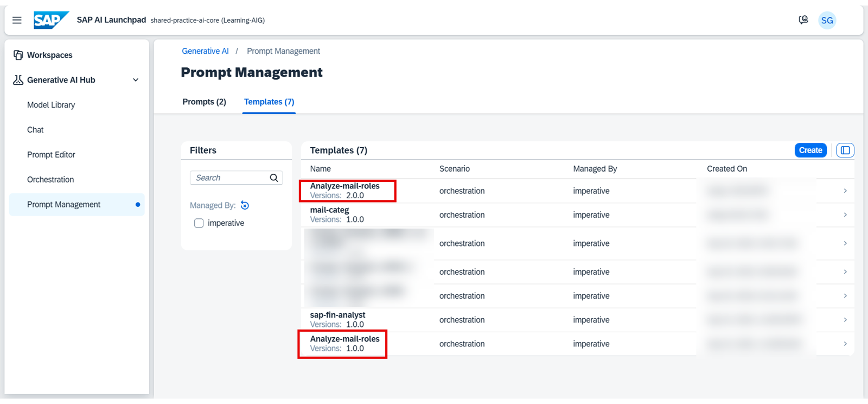
Task: Click the Managed By column header
Action: click(595, 169)
